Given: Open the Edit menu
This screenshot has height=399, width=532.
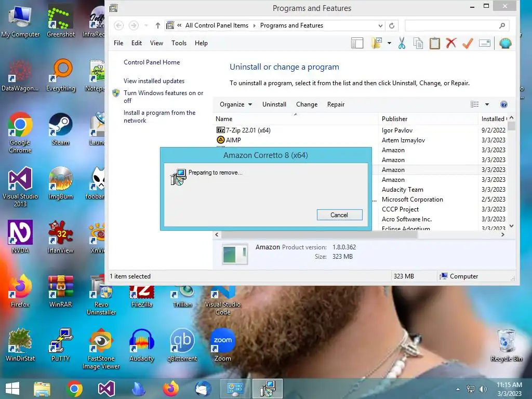Looking at the screenshot, I should tap(137, 43).
